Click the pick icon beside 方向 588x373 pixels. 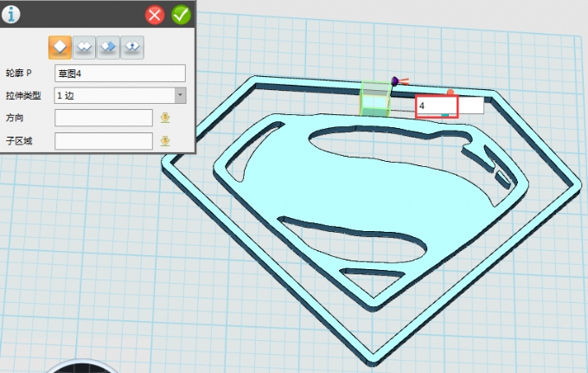165,118
